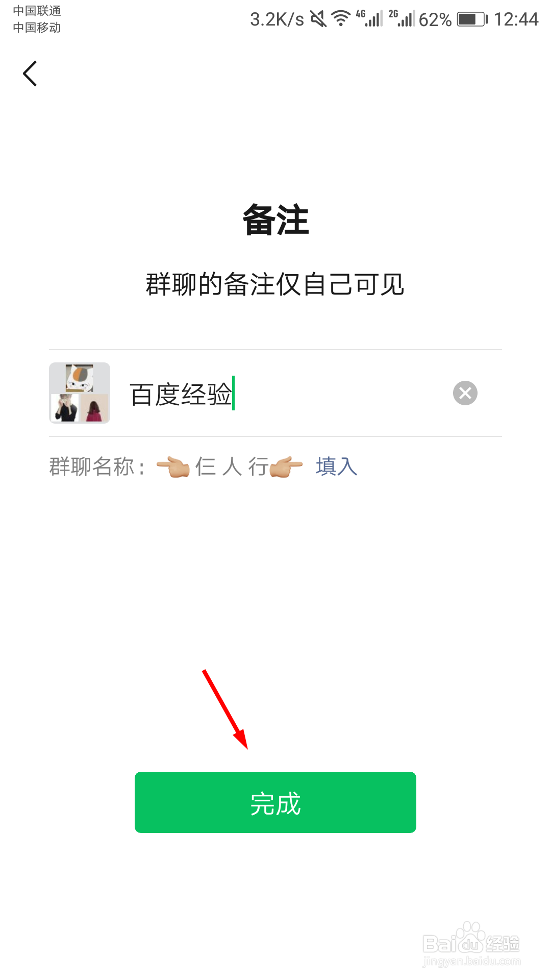This screenshot has height=980, width=551.
Task: Tap the 备注 heading title
Action: (275, 220)
